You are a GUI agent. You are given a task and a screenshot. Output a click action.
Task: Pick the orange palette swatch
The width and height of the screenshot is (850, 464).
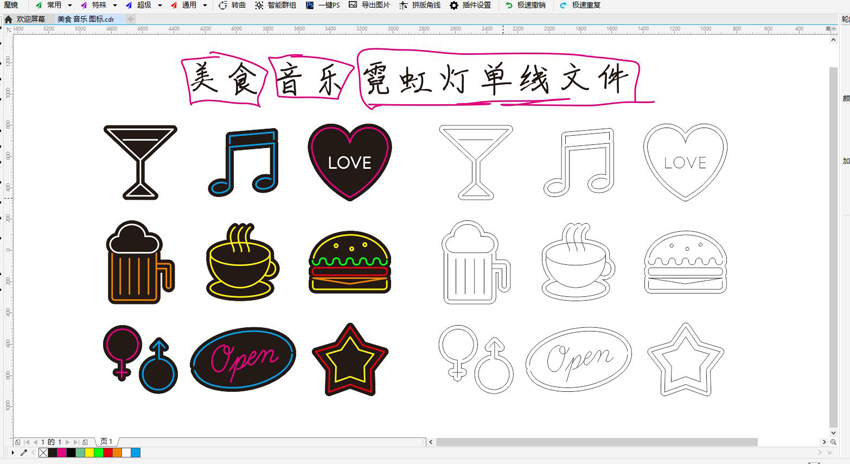pos(117,453)
